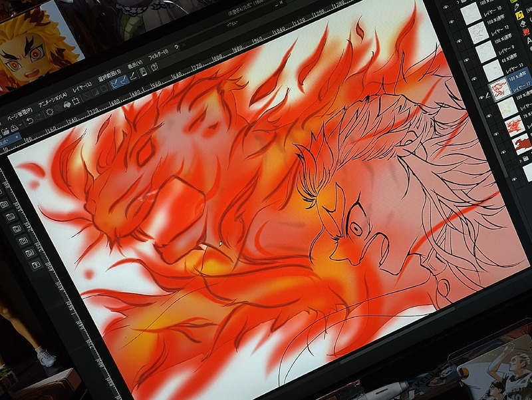Toggle Show selection border icon
Image resolution: width=532 pixels, height=400 pixels.
tap(104, 89)
